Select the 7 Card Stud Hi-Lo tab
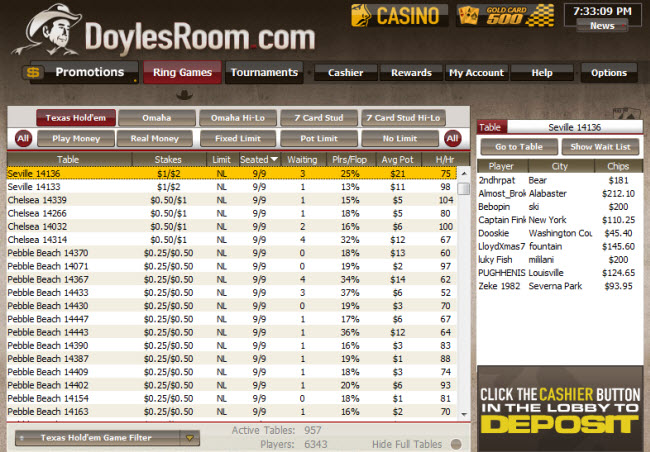Viewport: 650px width, 452px height. coord(403,118)
